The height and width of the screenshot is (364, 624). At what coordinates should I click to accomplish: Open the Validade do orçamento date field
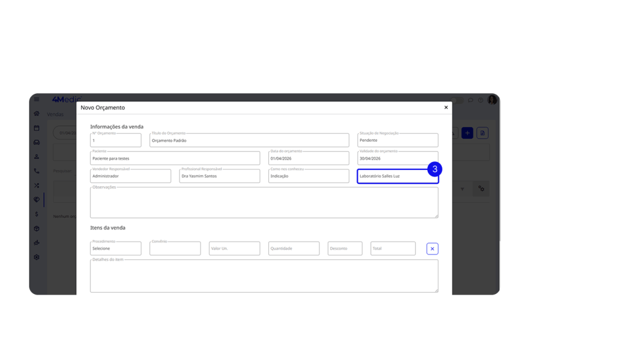(x=397, y=158)
